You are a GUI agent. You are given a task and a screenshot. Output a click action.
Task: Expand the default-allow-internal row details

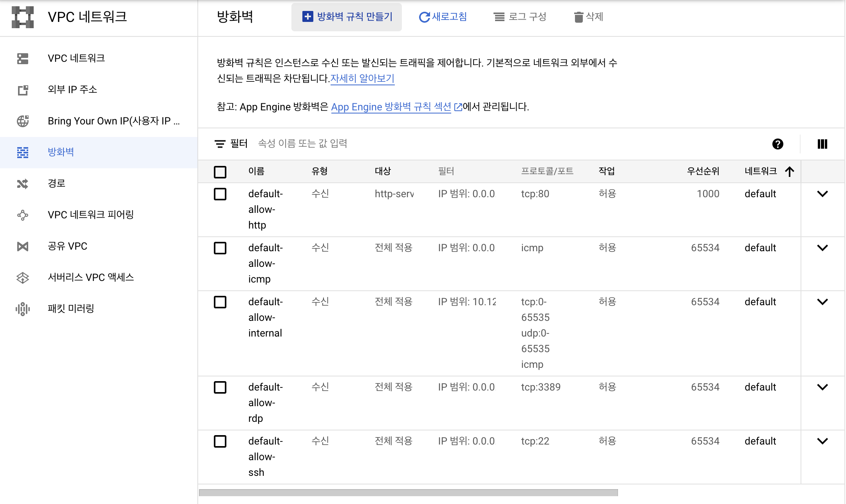pyautogui.click(x=822, y=302)
